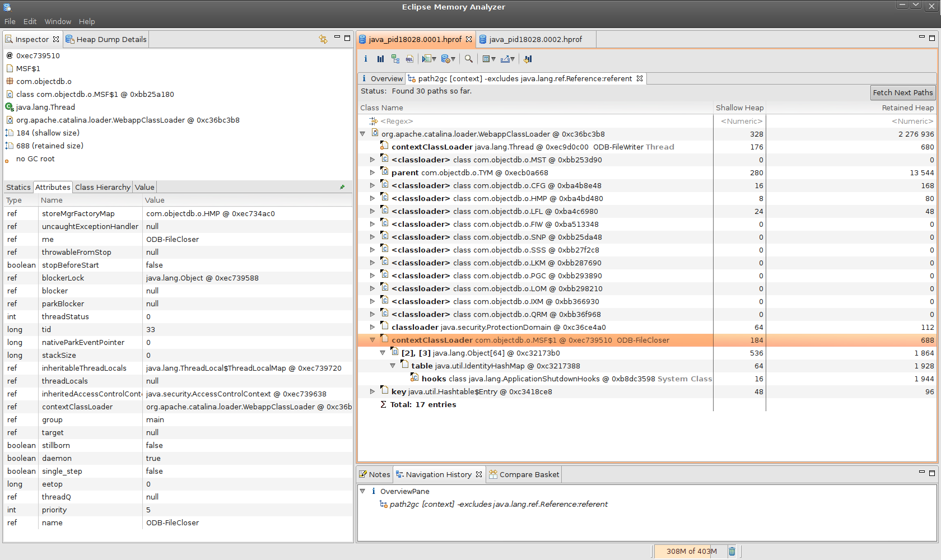This screenshot has width=941, height=560.
Task: Select contextClassLoader java.lang.Thread ODB-FileWriter row
Action: coord(647,147)
